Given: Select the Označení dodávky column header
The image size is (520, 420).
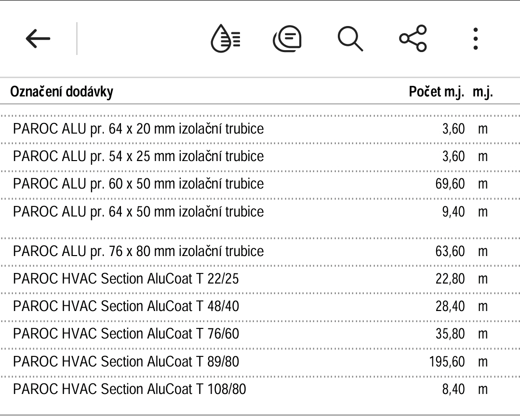Looking at the screenshot, I should 62,92.
